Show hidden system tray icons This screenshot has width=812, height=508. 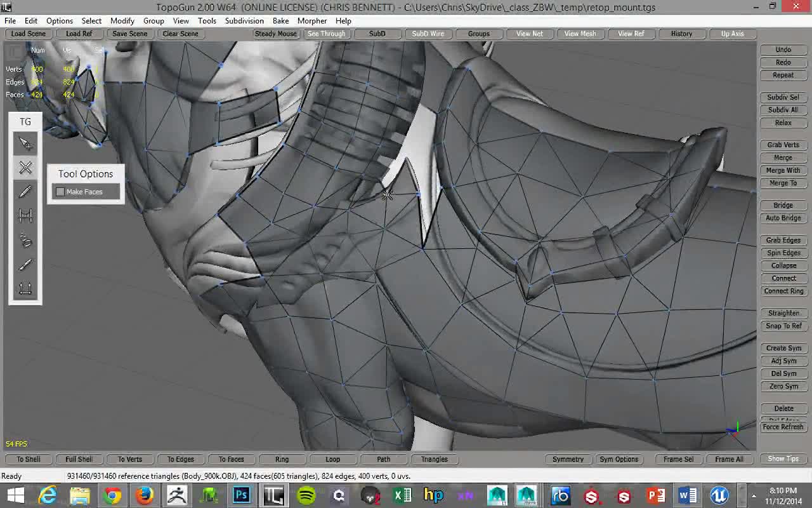[754, 495]
